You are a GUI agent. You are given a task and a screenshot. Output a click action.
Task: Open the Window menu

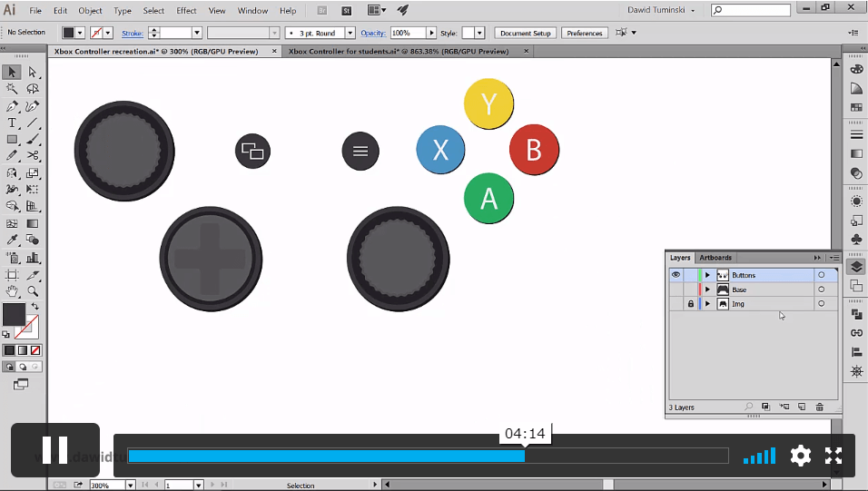(x=252, y=11)
